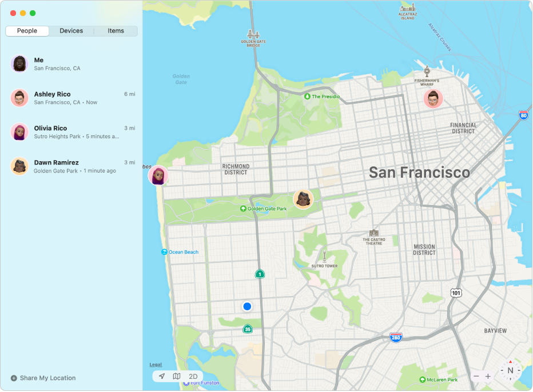Select the Golden Gate Park marker pin
The image size is (533, 392).
point(242,209)
